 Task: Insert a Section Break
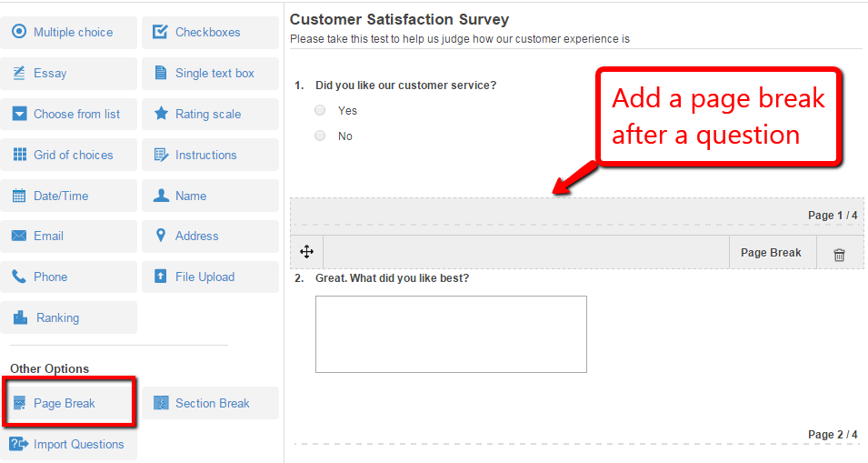[210, 403]
